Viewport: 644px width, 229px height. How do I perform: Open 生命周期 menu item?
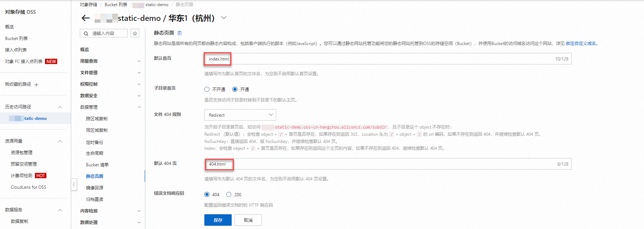coord(95,153)
